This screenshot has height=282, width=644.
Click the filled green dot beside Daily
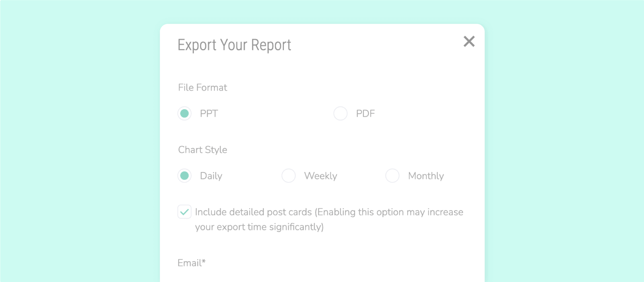[185, 176]
